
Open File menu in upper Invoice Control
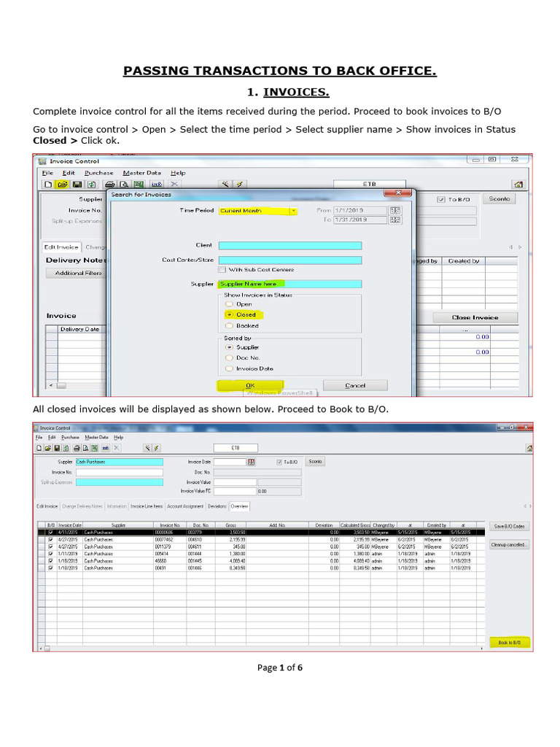coord(47,173)
